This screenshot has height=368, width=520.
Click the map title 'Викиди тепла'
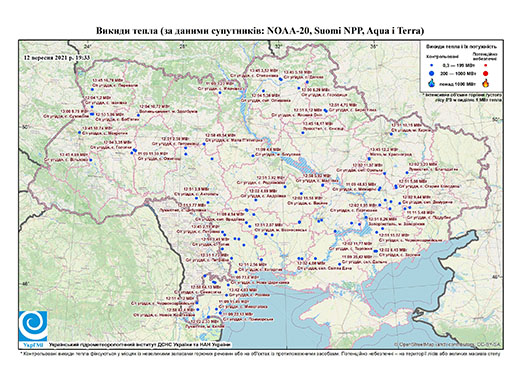(x=127, y=31)
